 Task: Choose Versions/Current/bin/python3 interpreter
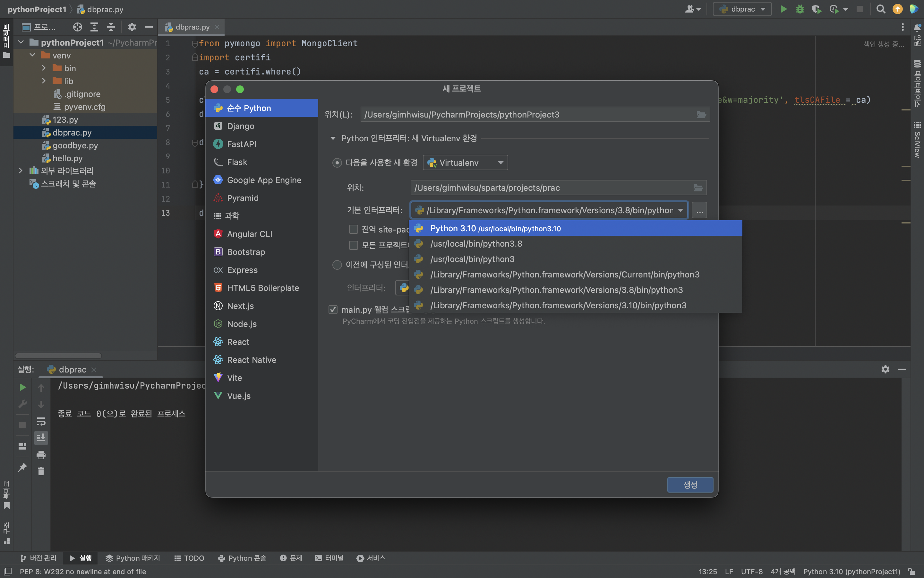point(575,275)
